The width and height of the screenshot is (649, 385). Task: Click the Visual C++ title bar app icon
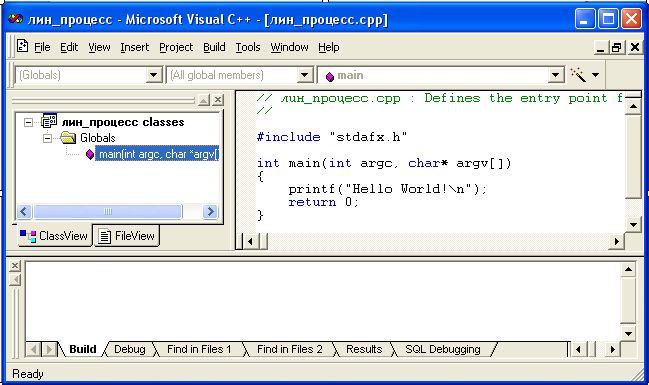(x=15, y=19)
